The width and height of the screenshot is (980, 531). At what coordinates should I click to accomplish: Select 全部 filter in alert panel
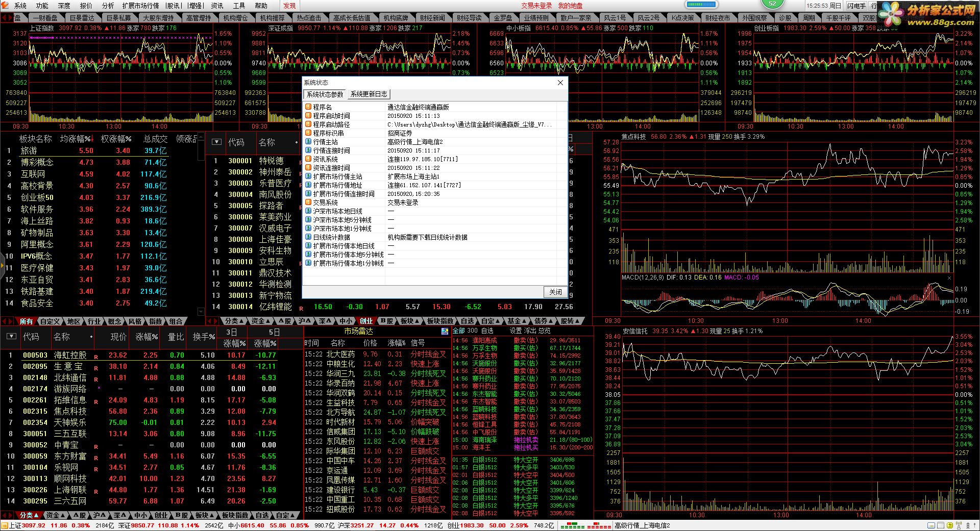(459, 331)
